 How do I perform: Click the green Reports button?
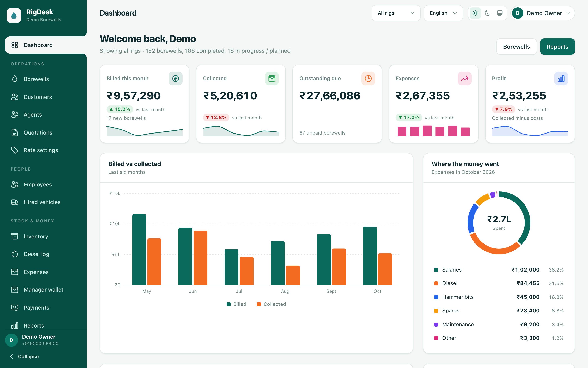click(557, 47)
